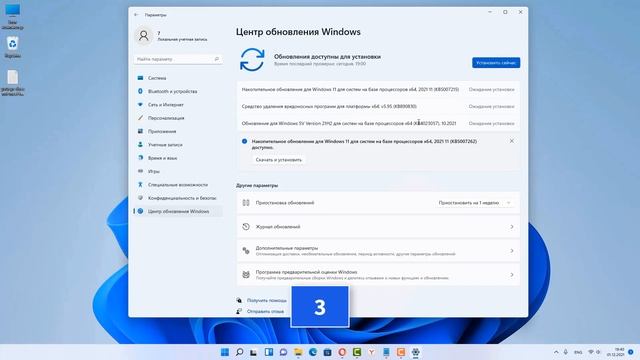Open Widgets on the taskbar
Viewport: 640px width, 360px height.
tap(269, 352)
